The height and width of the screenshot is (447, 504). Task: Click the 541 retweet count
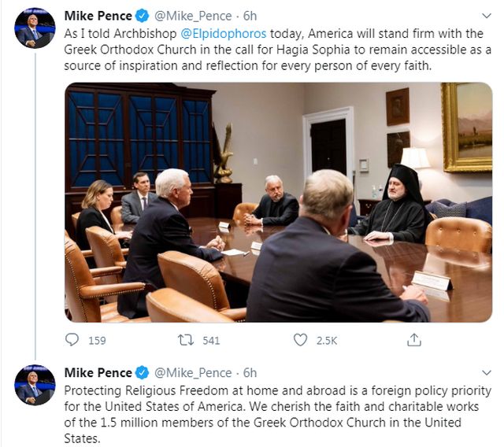[210, 341]
